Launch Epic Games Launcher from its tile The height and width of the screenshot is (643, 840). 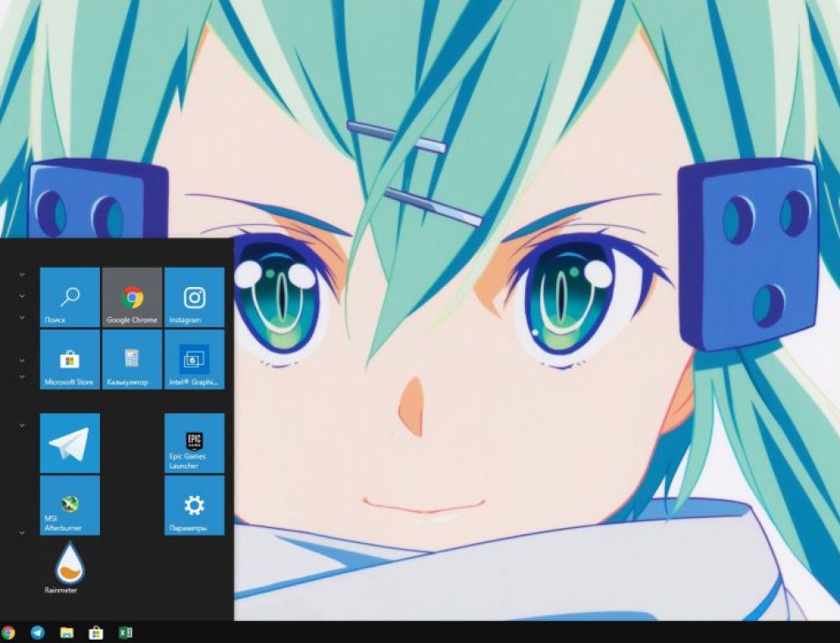193,442
